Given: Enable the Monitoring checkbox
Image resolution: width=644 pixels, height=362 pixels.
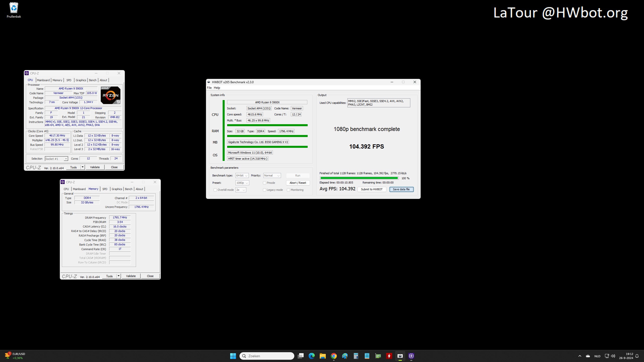Looking at the screenshot, I should coord(288,190).
